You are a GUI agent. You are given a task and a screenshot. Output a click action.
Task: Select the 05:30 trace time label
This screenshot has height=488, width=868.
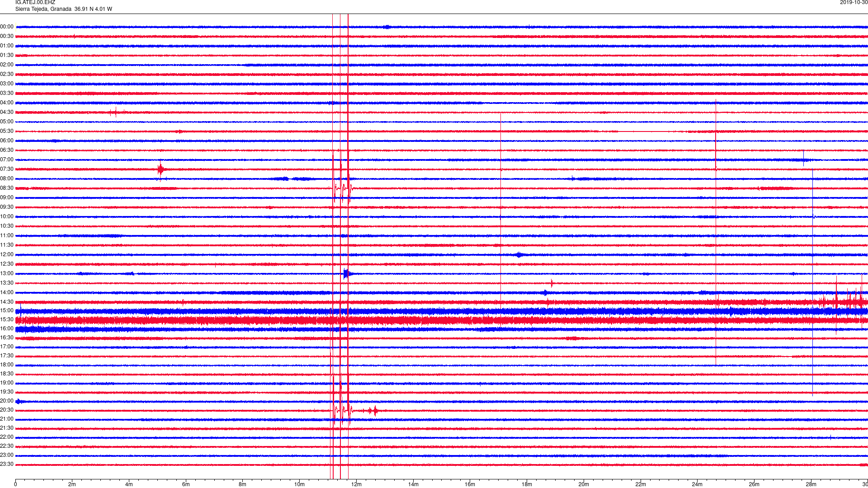click(x=7, y=131)
